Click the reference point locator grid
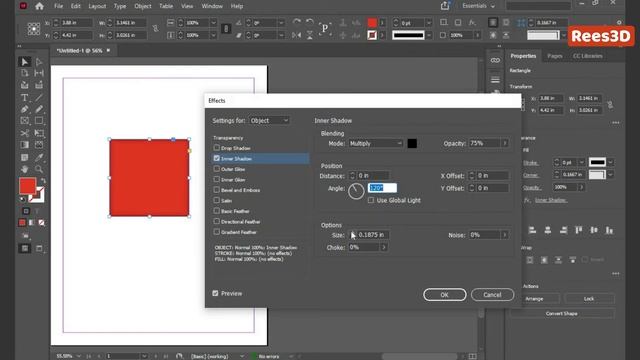 pyautogui.click(x=33, y=29)
